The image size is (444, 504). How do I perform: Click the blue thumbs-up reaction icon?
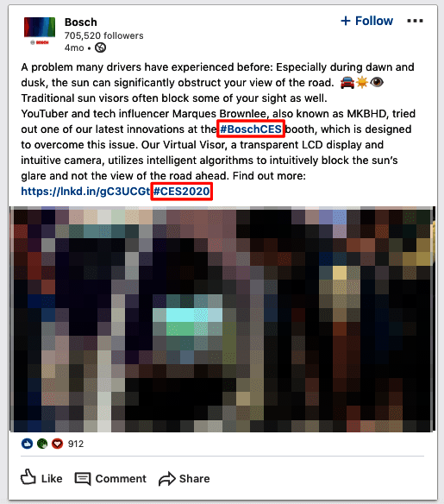(27, 444)
